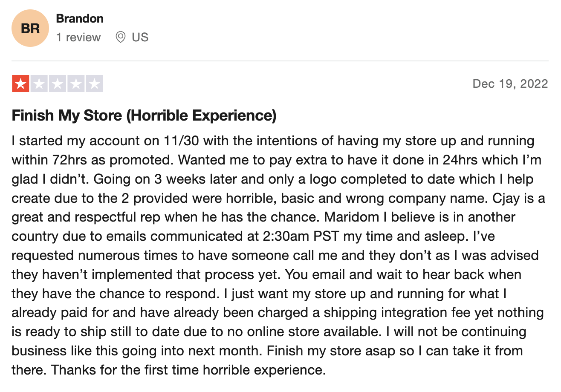Open Brandon's reviewer profile name
Image resolution: width=561 pixels, height=392 pixels.
[80, 19]
